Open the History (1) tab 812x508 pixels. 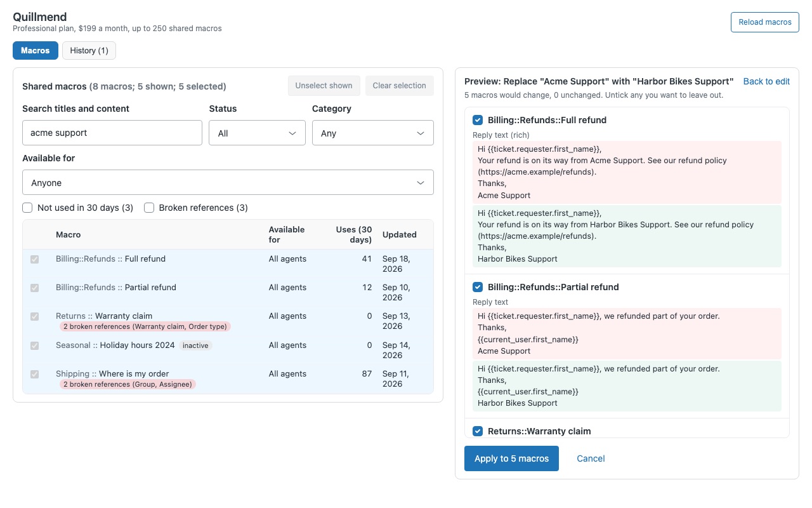pyautogui.click(x=89, y=51)
